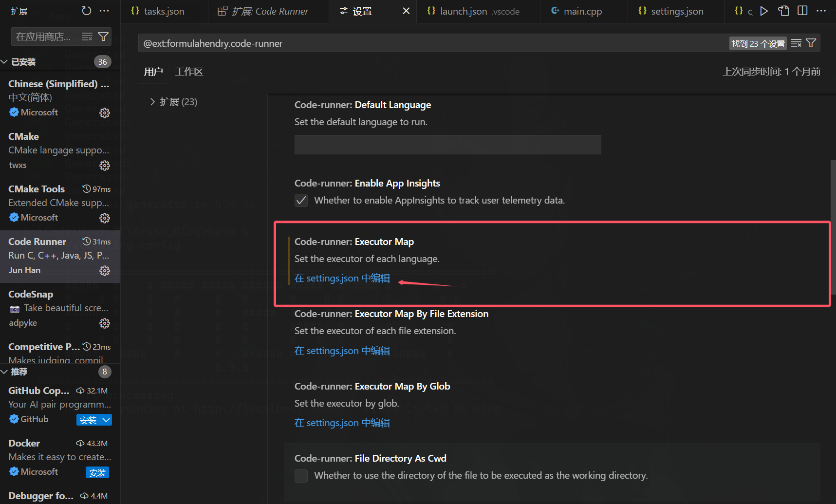This screenshot has height=504, width=836.
Task: Clear extensions marketplace search results
Action: click(x=87, y=37)
